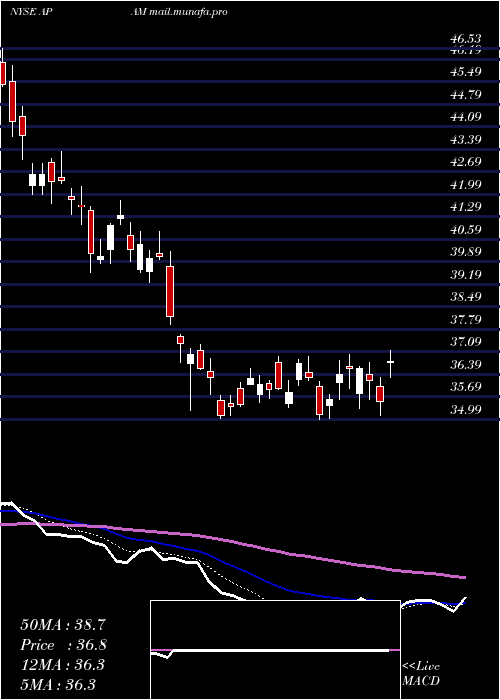Click the 41.99 price axis label
This screenshot has height=700, width=500.
[465, 184]
